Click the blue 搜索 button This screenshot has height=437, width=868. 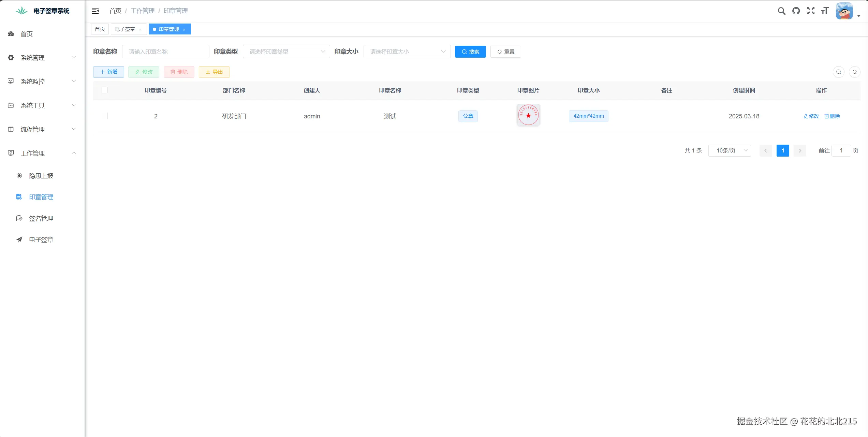point(470,52)
